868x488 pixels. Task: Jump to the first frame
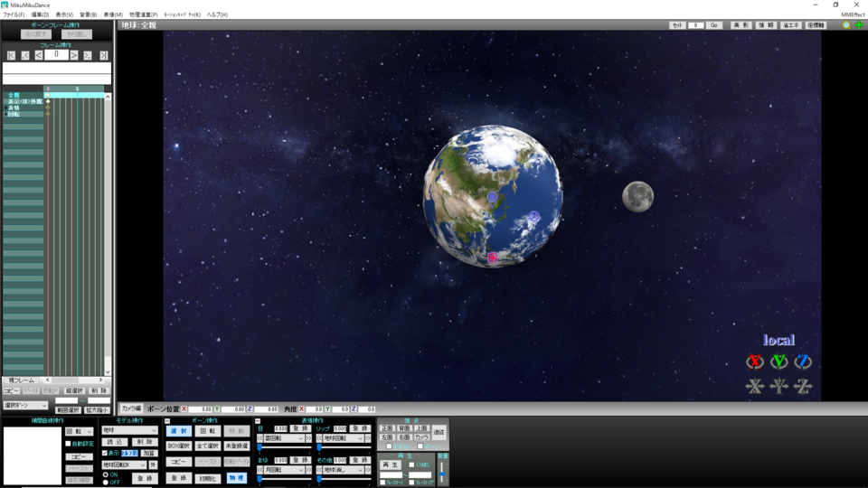coord(11,55)
